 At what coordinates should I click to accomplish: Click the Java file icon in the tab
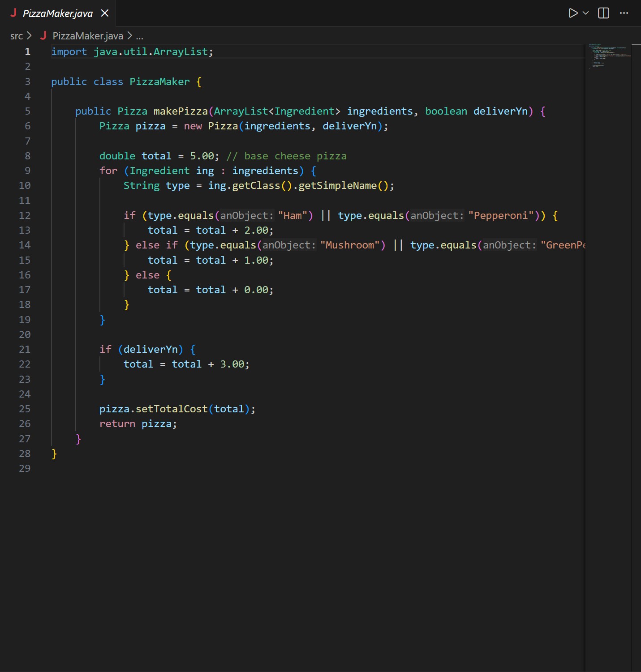click(14, 13)
